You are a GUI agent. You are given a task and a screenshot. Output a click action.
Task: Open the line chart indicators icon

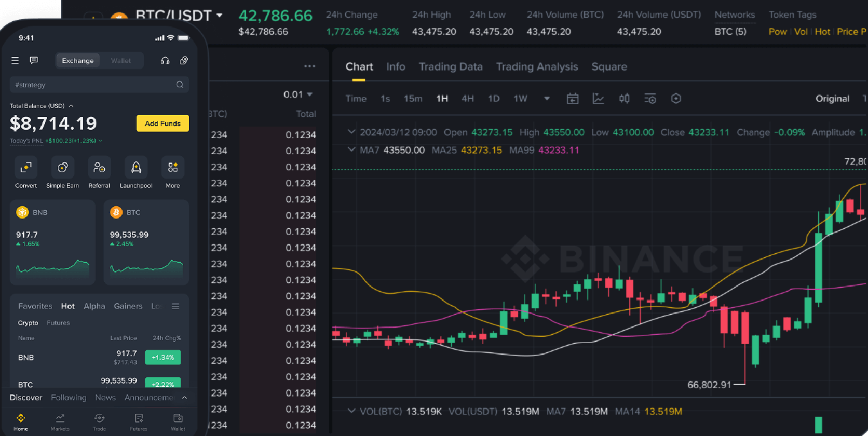599,99
